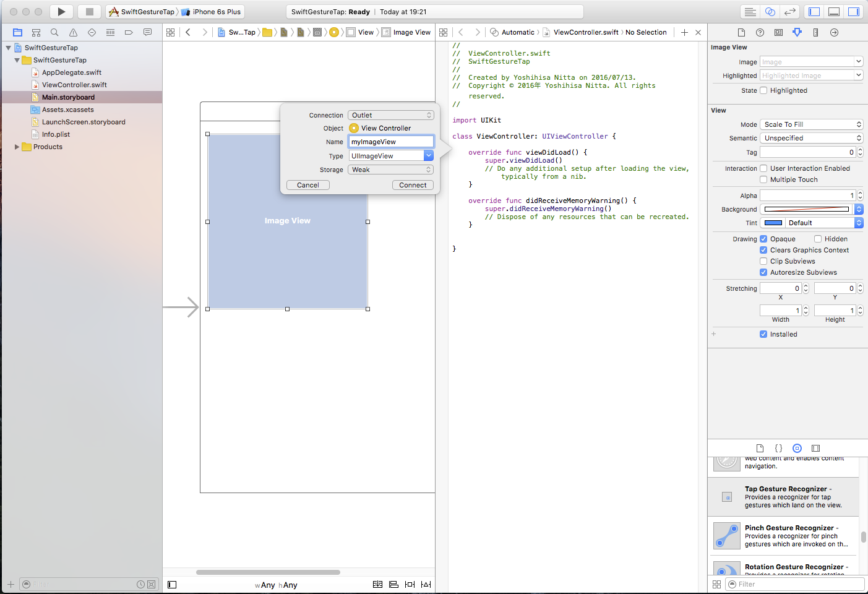The width and height of the screenshot is (868, 594).
Task: Show the Assistant editor
Action: pos(770,12)
